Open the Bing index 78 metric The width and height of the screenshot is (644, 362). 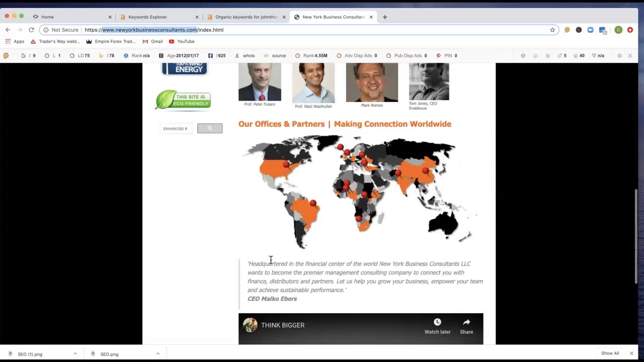pos(107,56)
